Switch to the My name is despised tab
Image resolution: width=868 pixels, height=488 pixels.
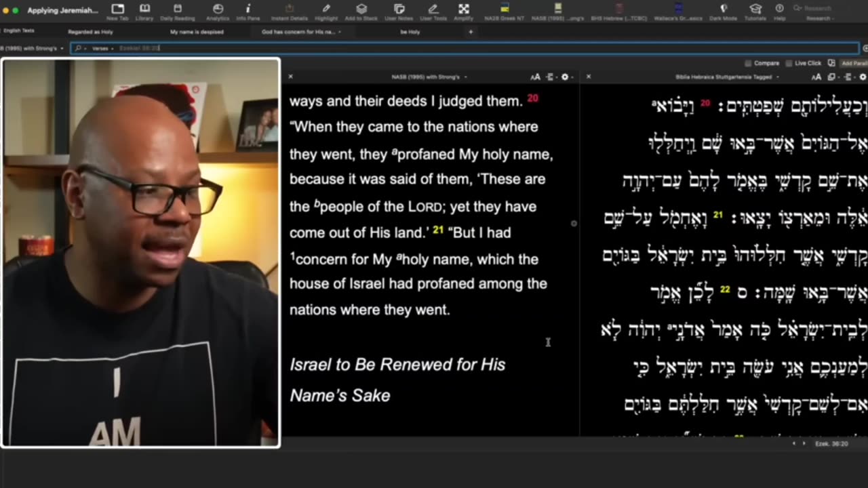[197, 32]
